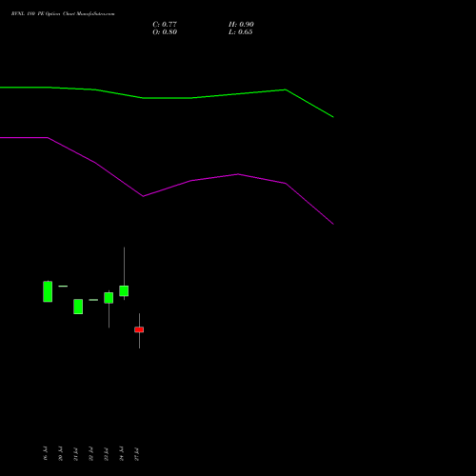This screenshot has height=476, width=476.
Task: Click the small green dash candle after first candle
Action: point(63,287)
